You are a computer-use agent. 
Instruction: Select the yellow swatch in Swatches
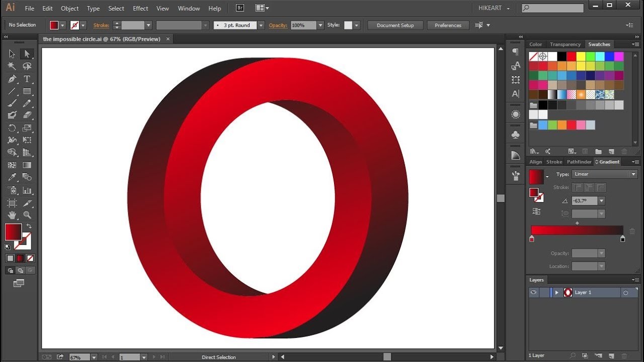coord(581,56)
